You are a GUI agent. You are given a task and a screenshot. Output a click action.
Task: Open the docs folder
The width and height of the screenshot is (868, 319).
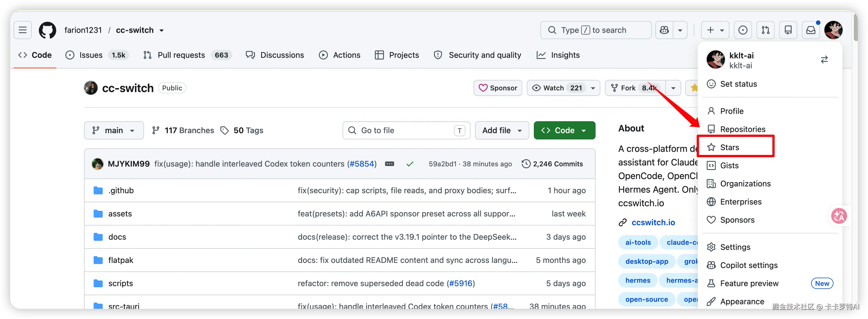(x=117, y=237)
